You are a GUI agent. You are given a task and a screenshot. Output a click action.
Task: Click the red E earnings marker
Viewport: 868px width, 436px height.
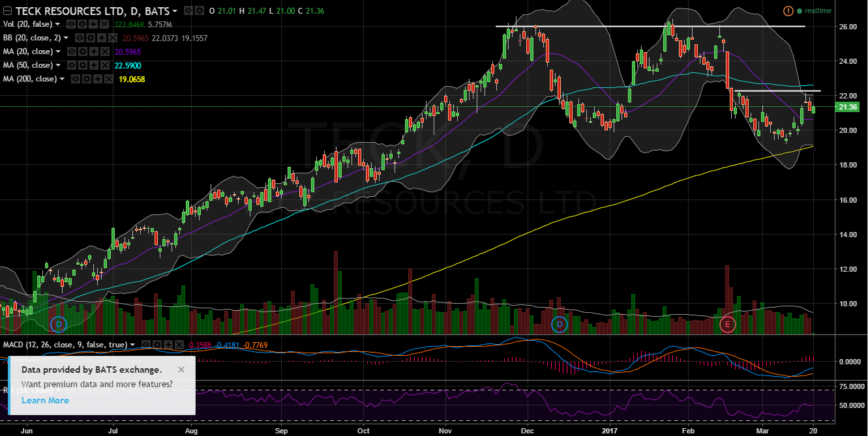[x=728, y=324]
